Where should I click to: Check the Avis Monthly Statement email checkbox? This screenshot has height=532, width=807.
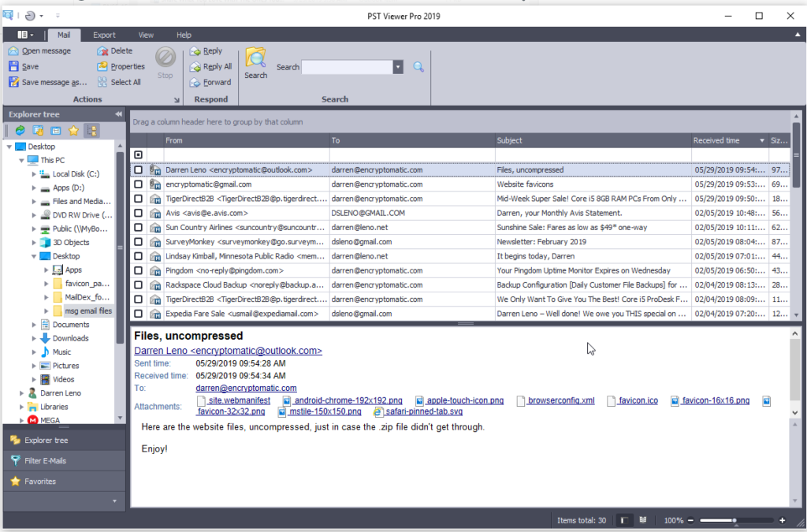139,213
